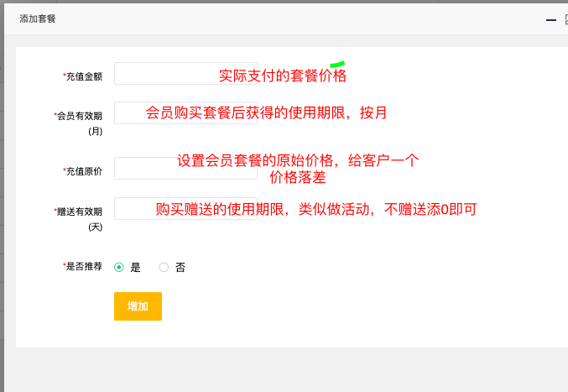The height and width of the screenshot is (392, 568).
Task: Click the yellow 增加 button
Action: coord(138,306)
